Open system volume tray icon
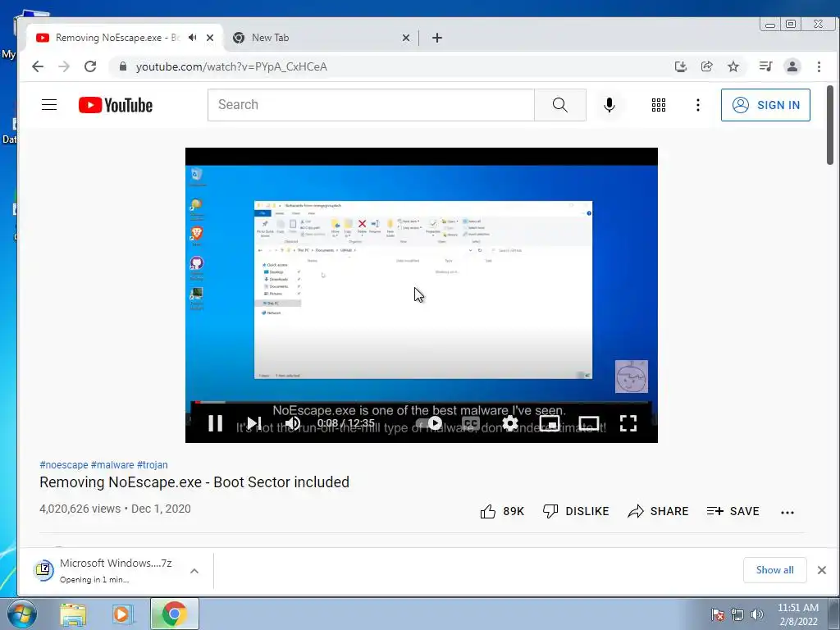The height and width of the screenshot is (630, 840). click(x=757, y=614)
